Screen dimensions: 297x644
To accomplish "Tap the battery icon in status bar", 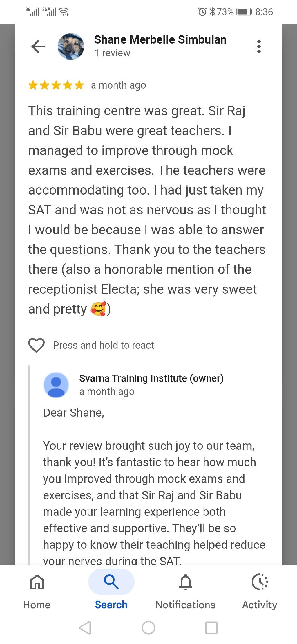I will (x=244, y=12).
